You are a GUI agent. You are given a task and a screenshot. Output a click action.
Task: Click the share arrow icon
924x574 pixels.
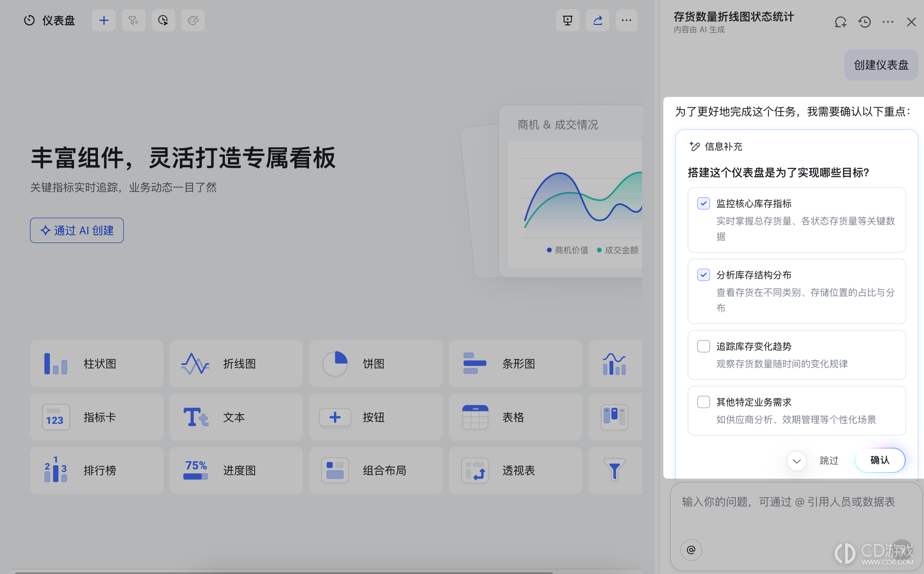click(x=598, y=20)
